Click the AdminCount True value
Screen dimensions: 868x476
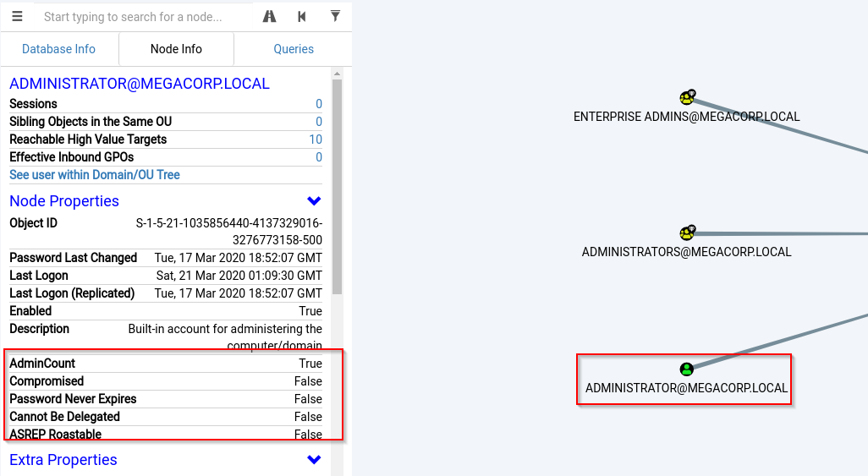click(310, 364)
